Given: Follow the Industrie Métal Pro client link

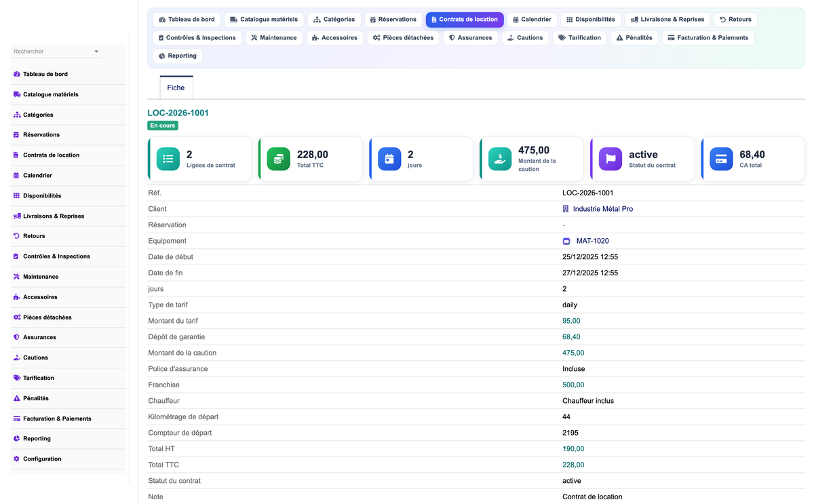Looking at the screenshot, I should pos(603,209).
